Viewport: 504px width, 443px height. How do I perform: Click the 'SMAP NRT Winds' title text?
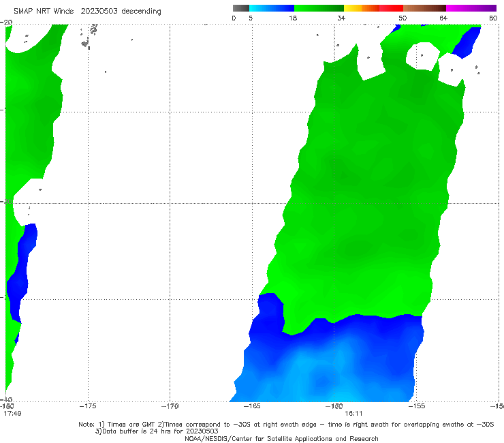tap(44, 11)
